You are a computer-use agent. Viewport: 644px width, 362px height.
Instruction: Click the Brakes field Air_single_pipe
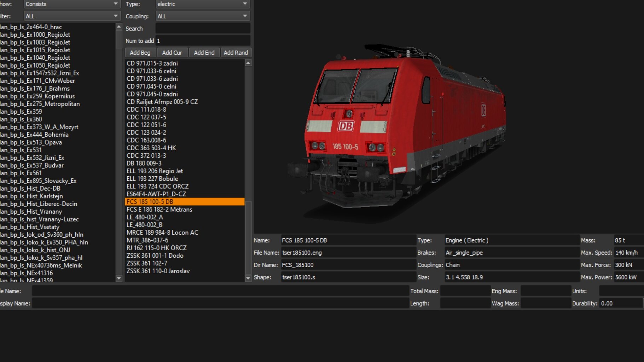[512, 253]
